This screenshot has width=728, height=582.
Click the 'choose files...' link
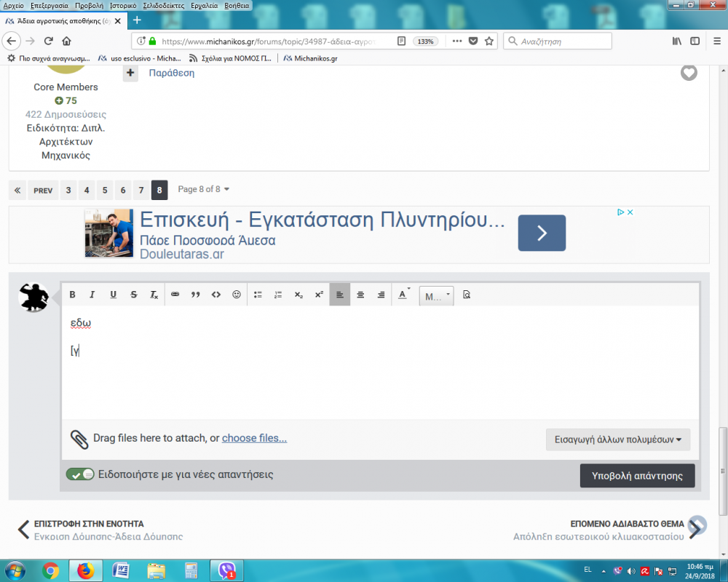[x=254, y=438]
